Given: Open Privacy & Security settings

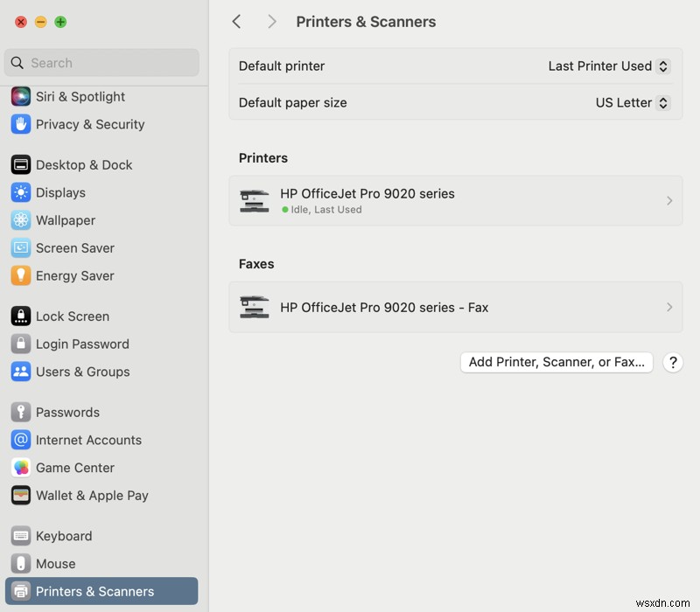Looking at the screenshot, I should [x=90, y=124].
